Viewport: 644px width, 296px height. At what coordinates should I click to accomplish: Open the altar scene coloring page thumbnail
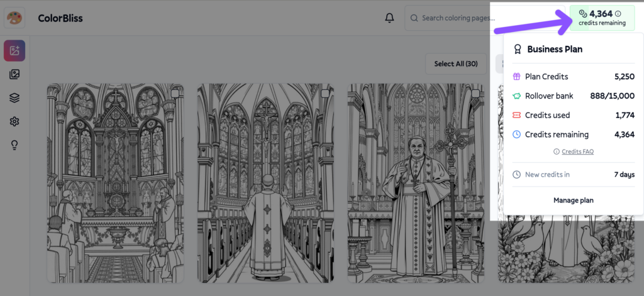(116, 183)
